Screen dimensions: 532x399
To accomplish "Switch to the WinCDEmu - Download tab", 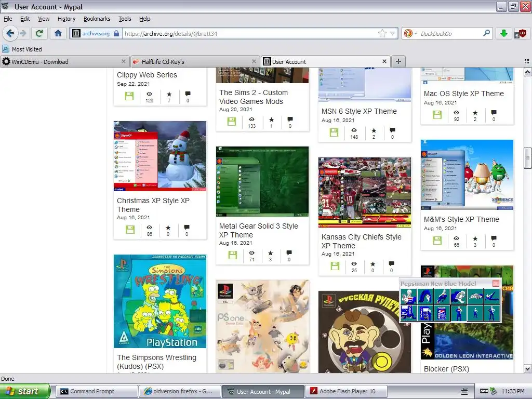I will (64, 62).
